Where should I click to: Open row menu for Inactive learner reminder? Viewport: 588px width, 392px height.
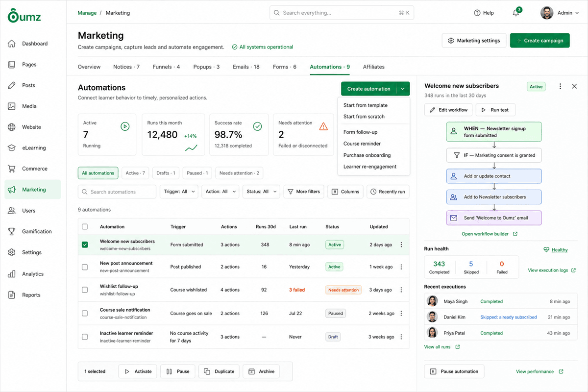(401, 337)
